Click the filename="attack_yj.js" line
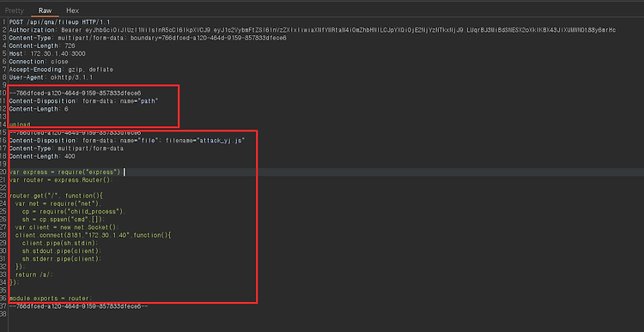 coord(127,141)
